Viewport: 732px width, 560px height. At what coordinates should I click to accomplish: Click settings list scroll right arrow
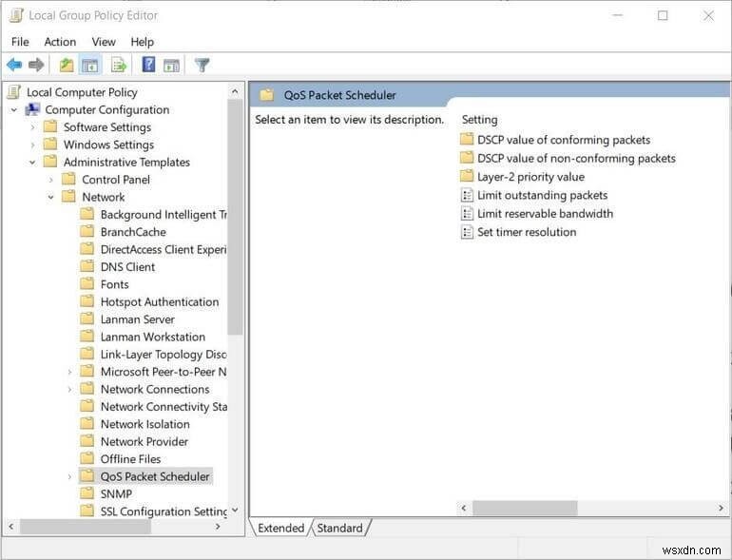(x=721, y=508)
